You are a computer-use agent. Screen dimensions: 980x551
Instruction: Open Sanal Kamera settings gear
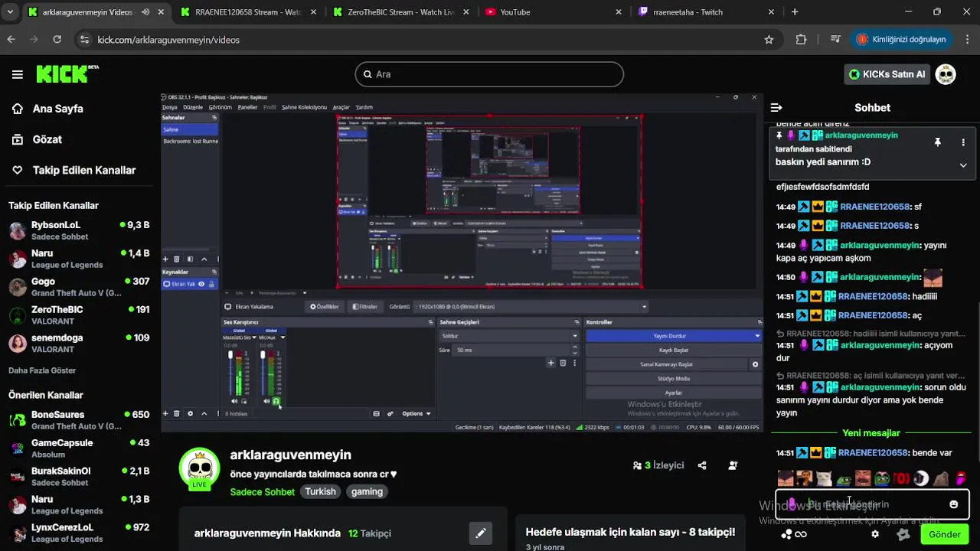[x=755, y=364]
